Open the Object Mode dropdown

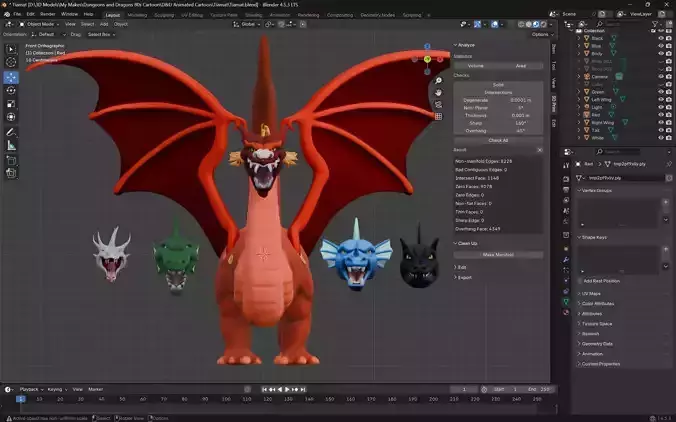[39, 25]
